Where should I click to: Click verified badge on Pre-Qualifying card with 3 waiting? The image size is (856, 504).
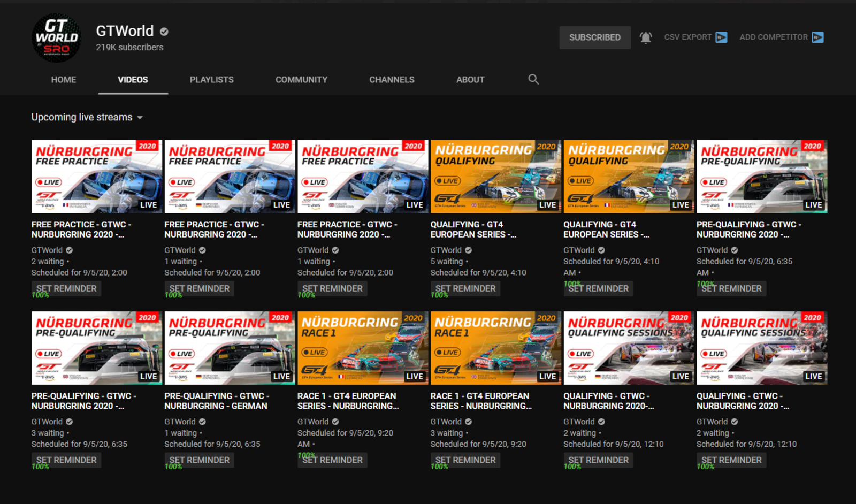(70, 422)
